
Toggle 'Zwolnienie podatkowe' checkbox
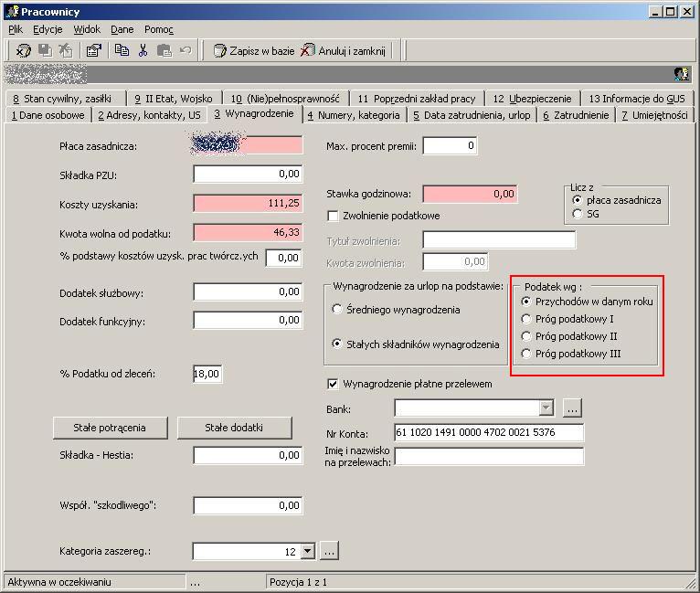click(333, 216)
